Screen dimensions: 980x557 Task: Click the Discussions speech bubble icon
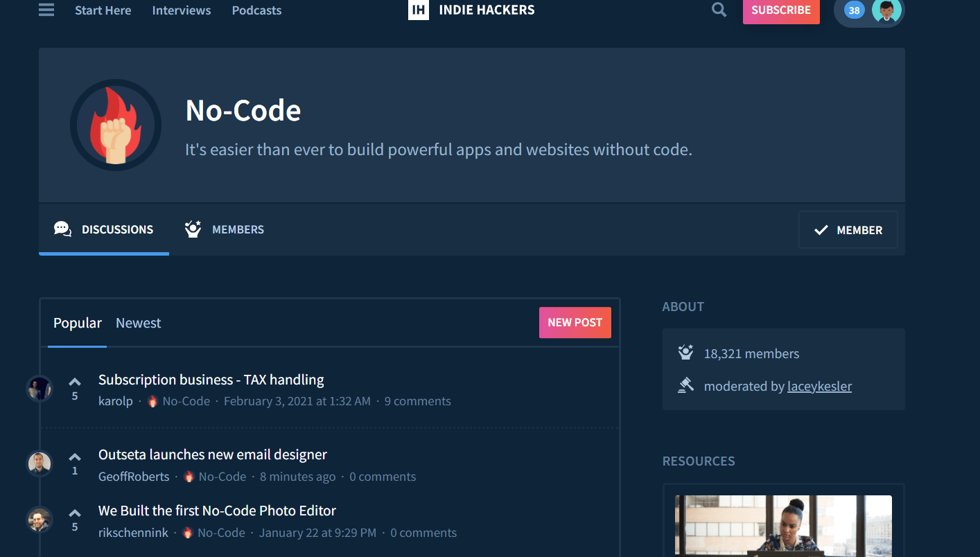click(62, 229)
